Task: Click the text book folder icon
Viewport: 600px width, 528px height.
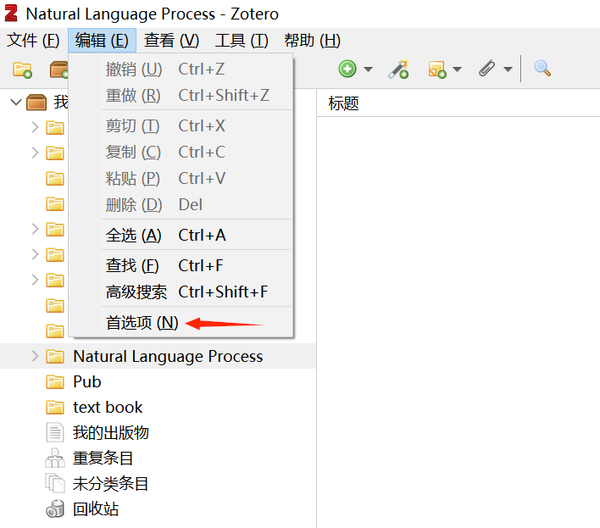Action: point(55,408)
